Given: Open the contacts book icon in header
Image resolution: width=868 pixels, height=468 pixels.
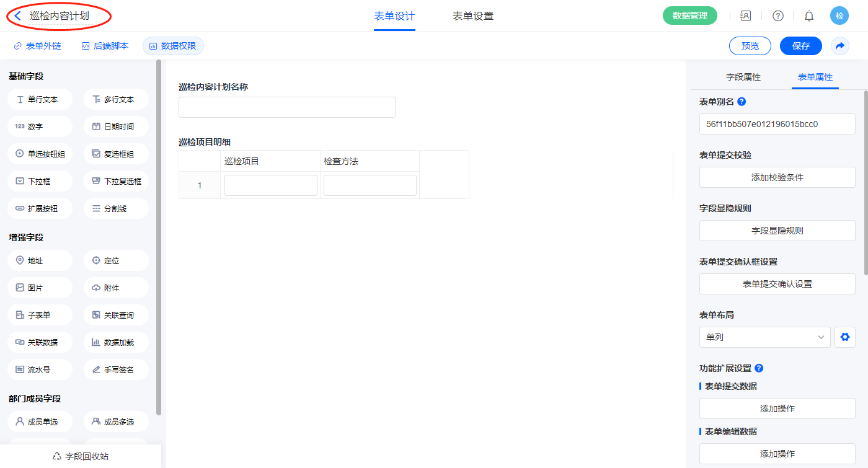Looking at the screenshot, I should pos(746,16).
